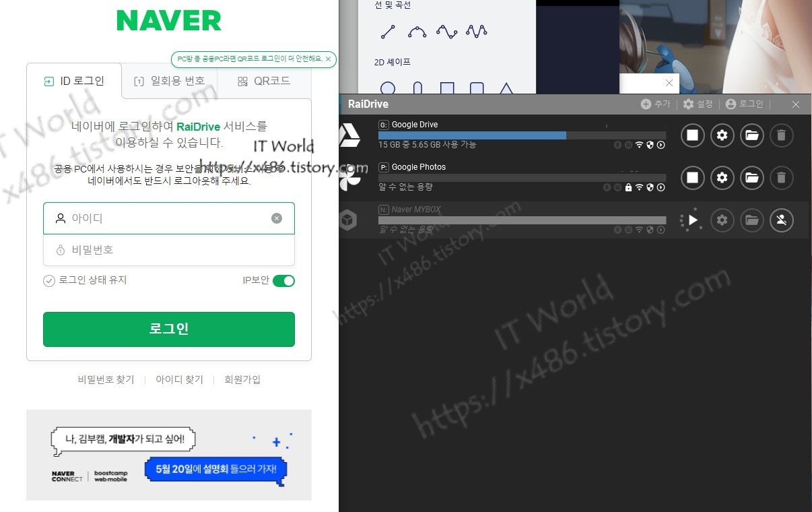812x512 pixels.
Task: Click the boostcamp banner advertisement
Action: click(x=169, y=455)
